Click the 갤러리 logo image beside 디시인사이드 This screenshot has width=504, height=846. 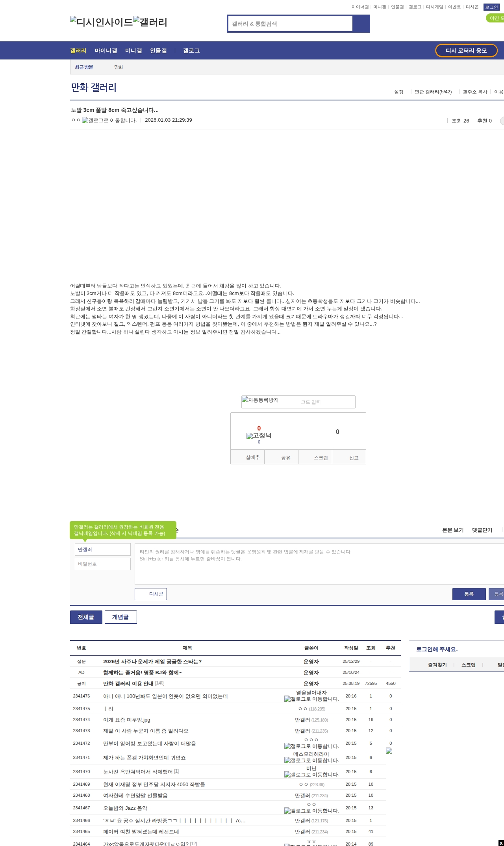click(x=150, y=22)
